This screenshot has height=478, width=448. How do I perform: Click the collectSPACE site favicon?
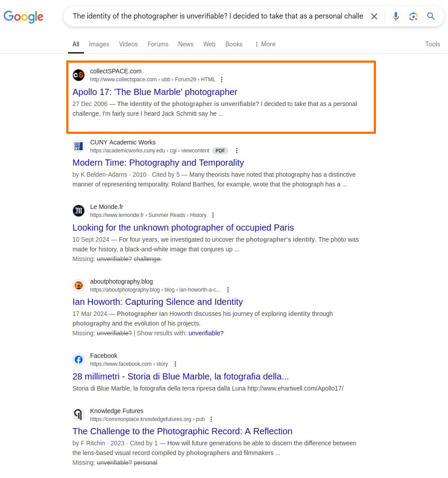(79, 75)
